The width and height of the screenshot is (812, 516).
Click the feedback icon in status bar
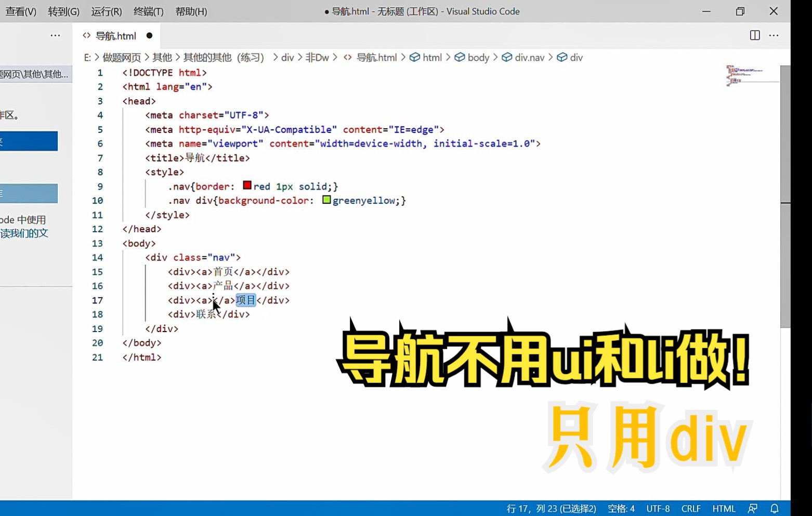coord(753,509)
